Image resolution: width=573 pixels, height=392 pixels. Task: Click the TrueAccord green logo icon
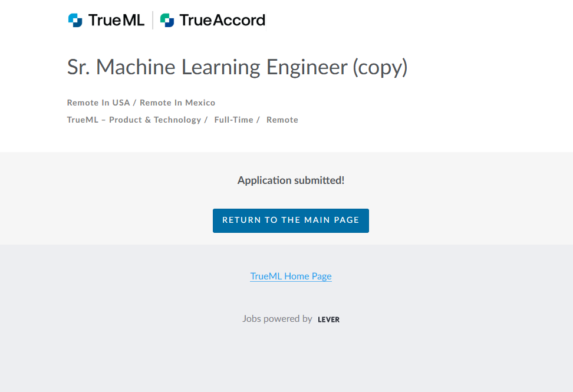click(167, 21)
